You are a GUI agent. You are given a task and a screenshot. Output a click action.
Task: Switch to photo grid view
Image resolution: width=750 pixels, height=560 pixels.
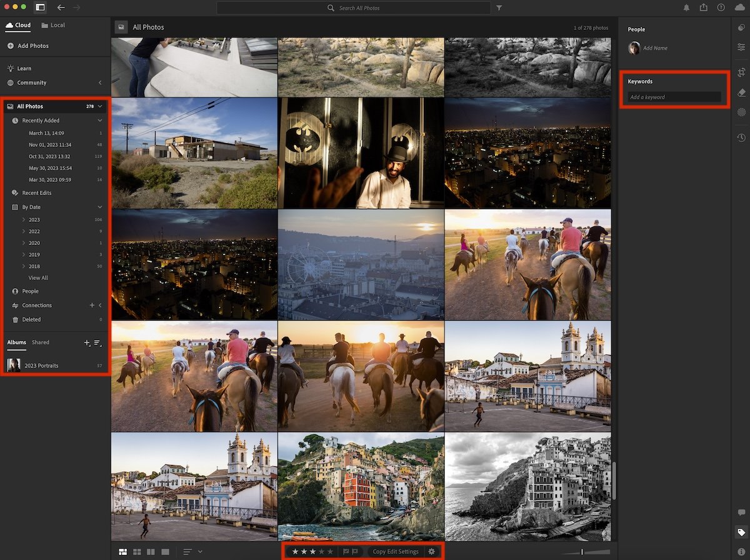[123, 552]
